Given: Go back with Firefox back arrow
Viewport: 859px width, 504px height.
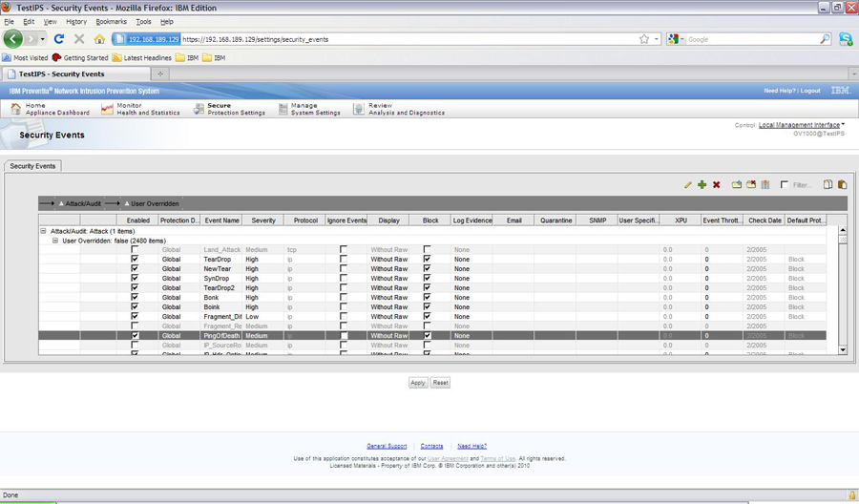Looking at the screenshot, I should click(13, 39).
